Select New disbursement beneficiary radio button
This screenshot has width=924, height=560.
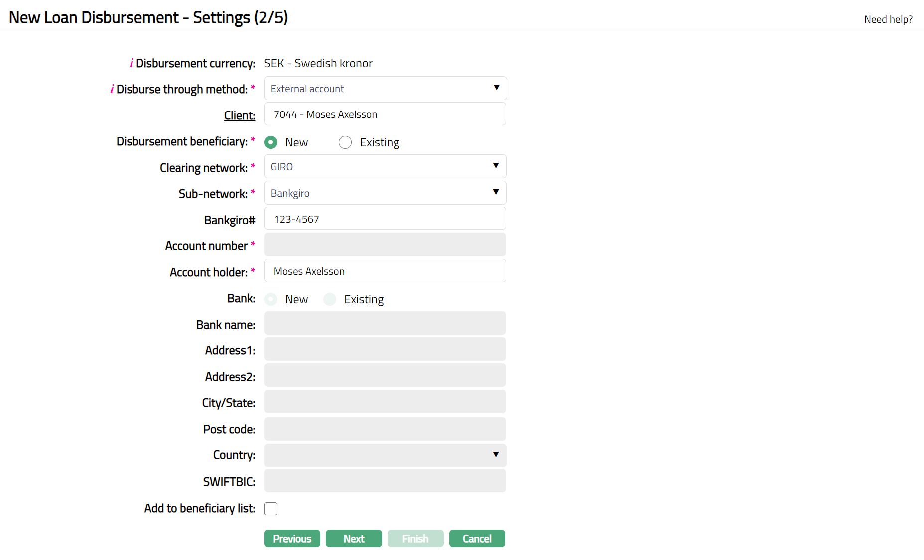pyautogui.click(x=271, y=142)
